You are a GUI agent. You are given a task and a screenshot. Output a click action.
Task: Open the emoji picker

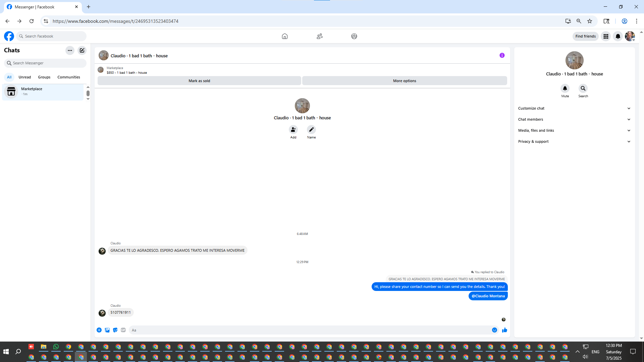pos(494,330)
